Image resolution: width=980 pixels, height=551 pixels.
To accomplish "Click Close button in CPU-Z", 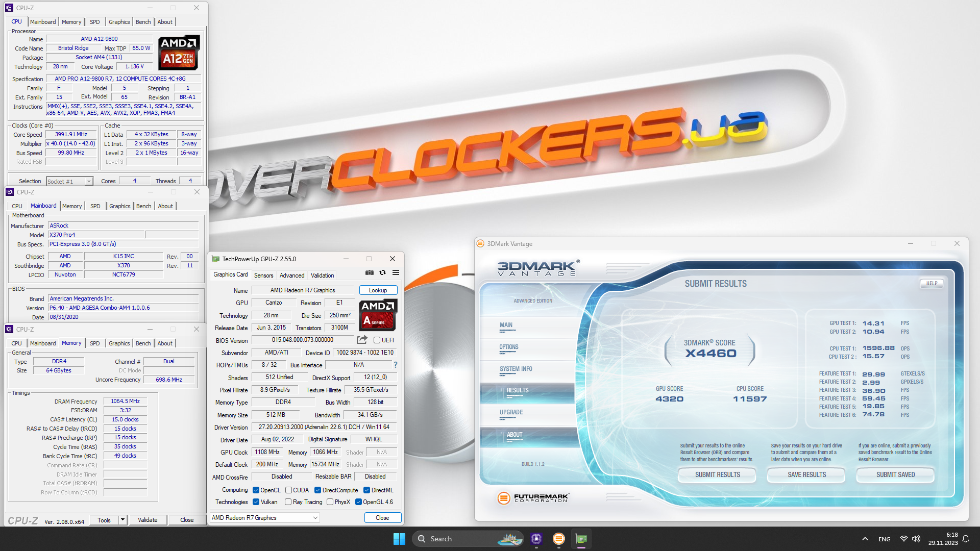I will (187, 520).
